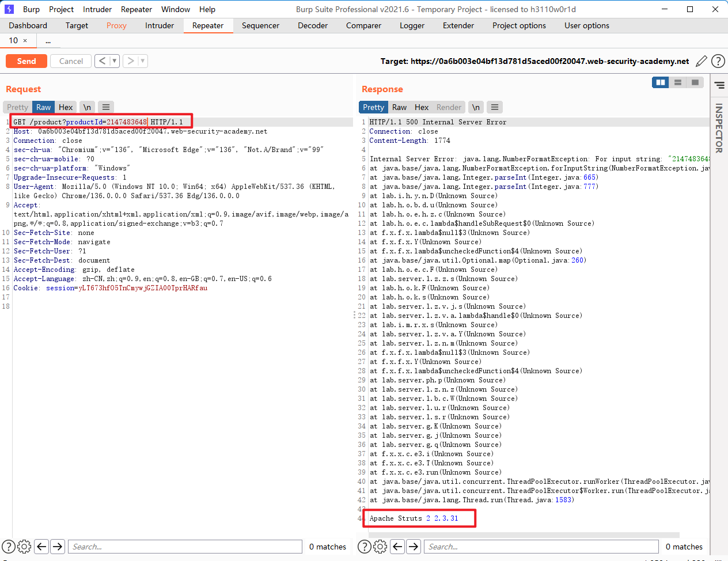Open the Sequencer tab
This screenshot has height=561, width=728.
click(x=260, y=25)
